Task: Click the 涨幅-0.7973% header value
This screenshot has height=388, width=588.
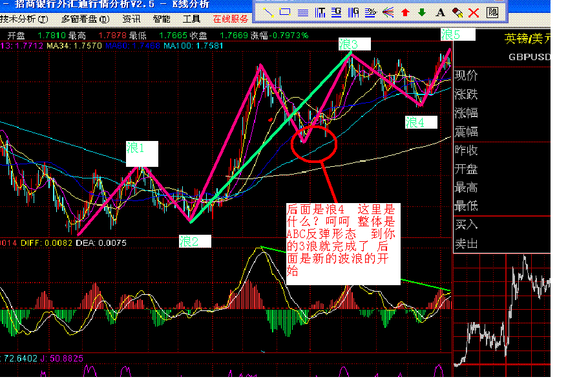Action: pyautogui.click(x=279, y=36)
